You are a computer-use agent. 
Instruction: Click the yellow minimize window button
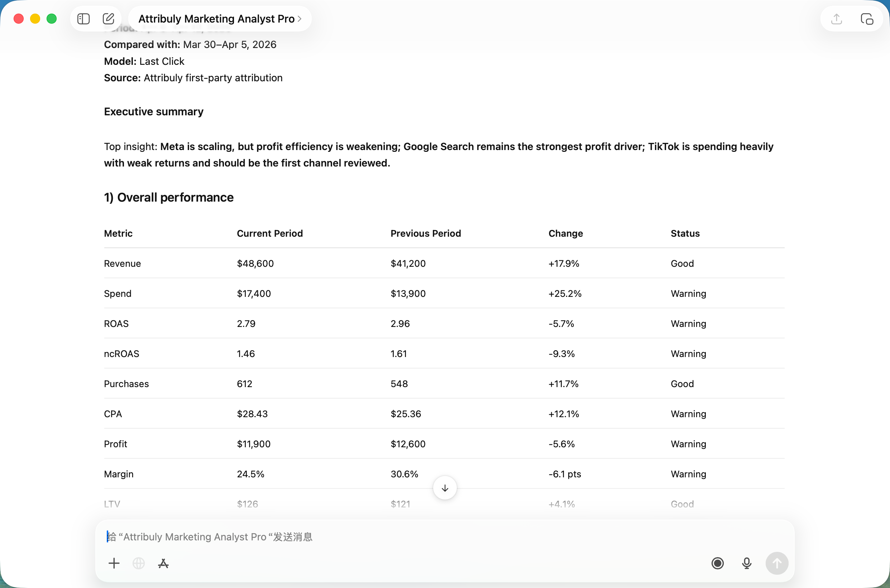coord(35,19)
